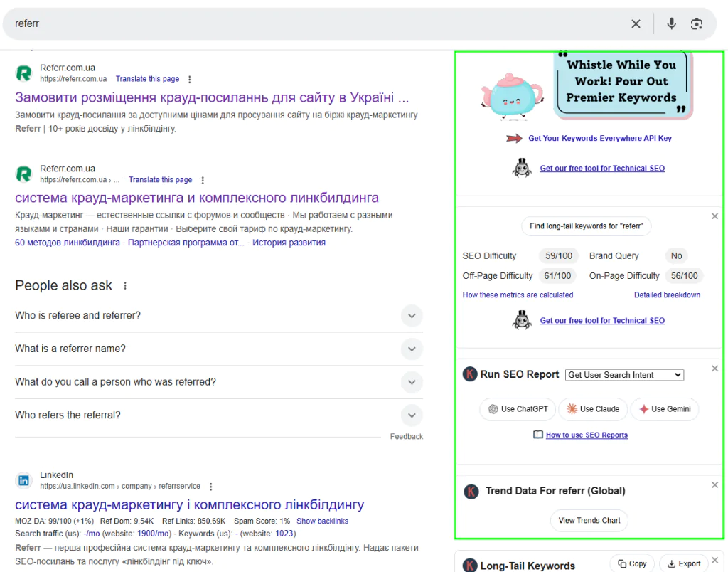Click the 1023 website keywords link

pyautogui.click(x=284, y=534)
